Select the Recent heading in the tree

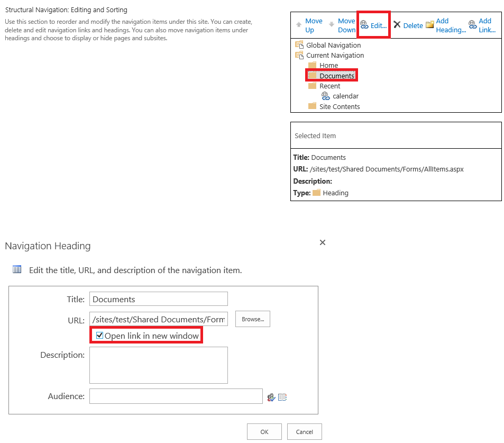330,86
